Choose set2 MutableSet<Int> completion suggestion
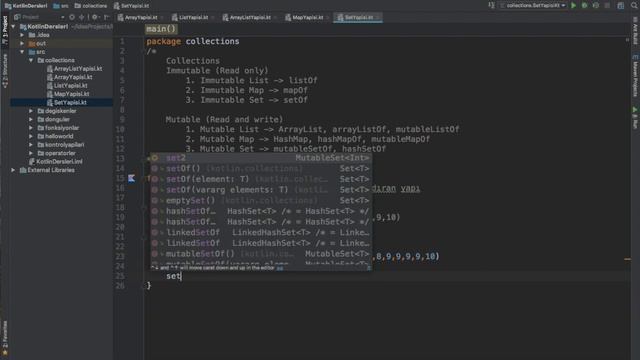The image size is (640, 360). (x=261, y=158)
